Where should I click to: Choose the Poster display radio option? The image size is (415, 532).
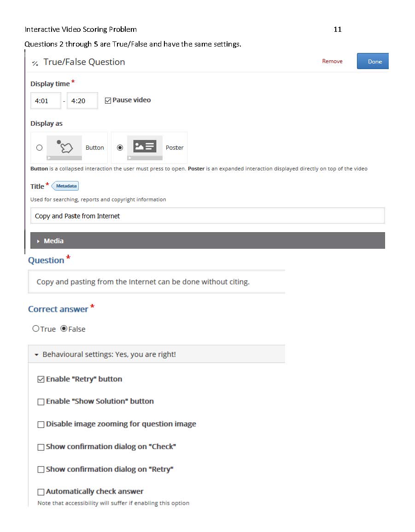pos(120,147)
